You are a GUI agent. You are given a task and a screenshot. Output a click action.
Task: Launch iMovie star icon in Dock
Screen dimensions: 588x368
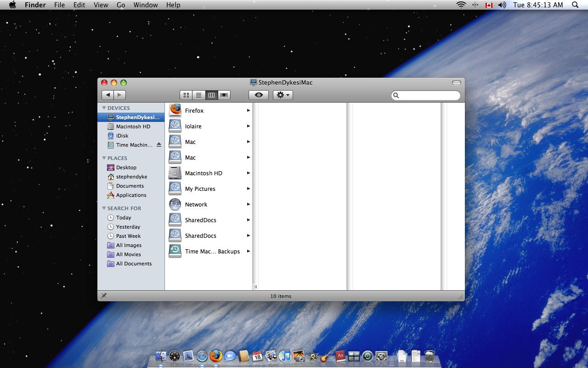click(x=312, y=356)
